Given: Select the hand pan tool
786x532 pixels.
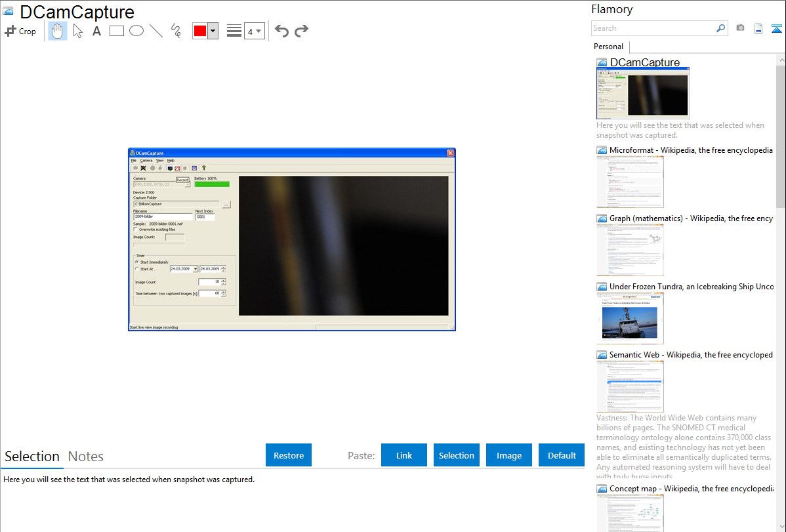Looking at the screenshot, I should click(57, 31).
